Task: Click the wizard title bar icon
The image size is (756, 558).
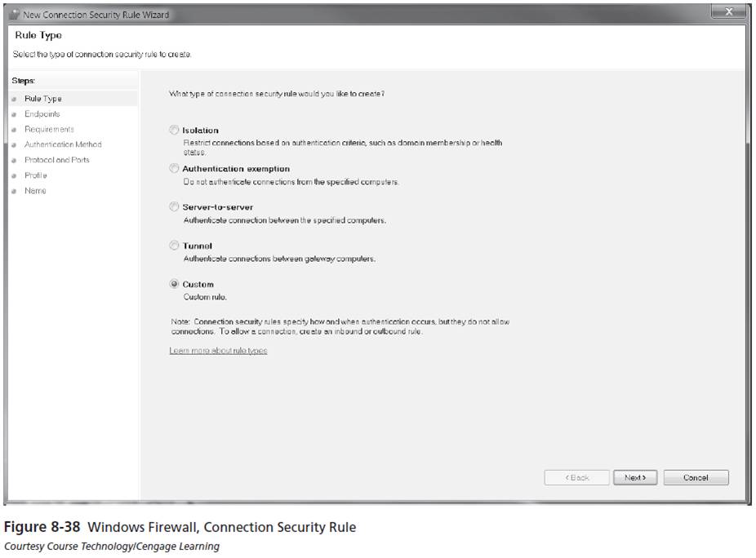Action: coord(14,15)
